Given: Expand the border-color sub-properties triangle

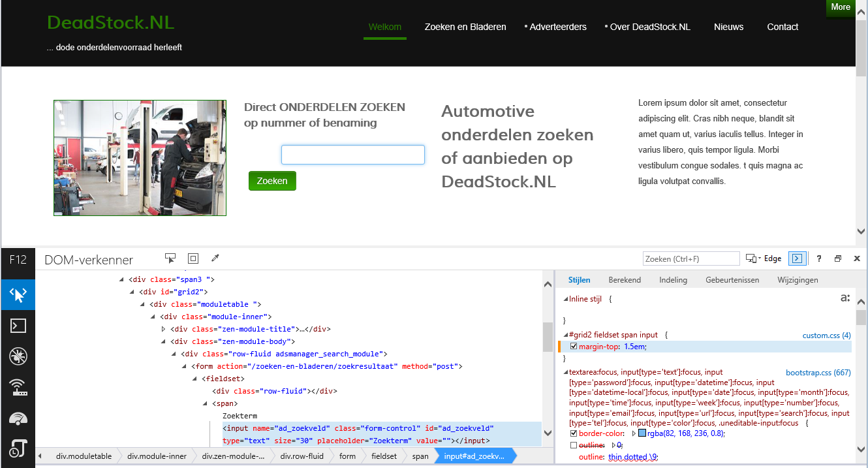Looking at the screenshot, I should click(x=634, y=433).
